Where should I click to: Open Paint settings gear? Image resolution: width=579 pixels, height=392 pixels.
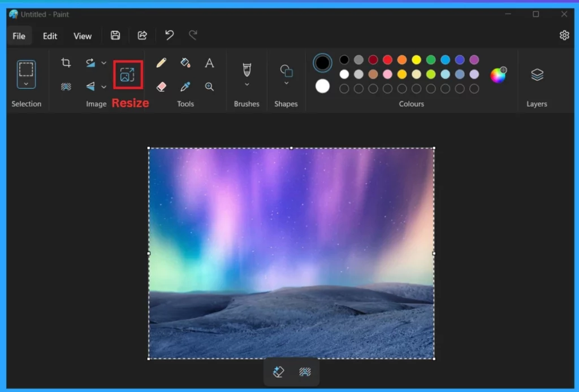tap(564, 36)
